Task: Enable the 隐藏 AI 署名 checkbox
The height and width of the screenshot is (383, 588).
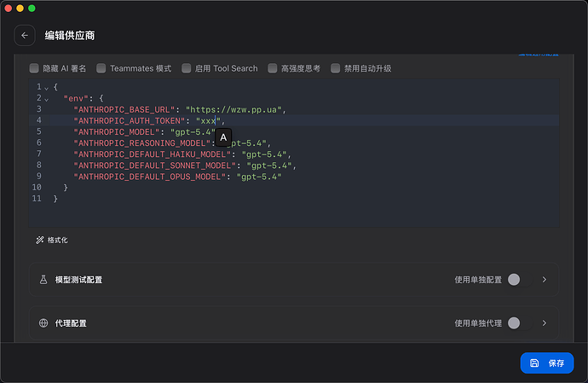Action: pyautogui.click(x=34, y=68)
